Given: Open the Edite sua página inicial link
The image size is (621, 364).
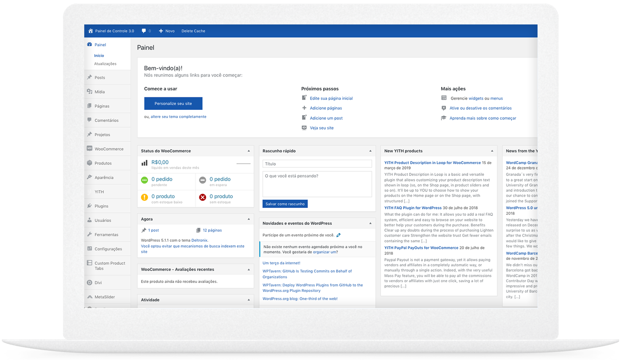Looking at the screenshot, I should click(x=331, y=99).
